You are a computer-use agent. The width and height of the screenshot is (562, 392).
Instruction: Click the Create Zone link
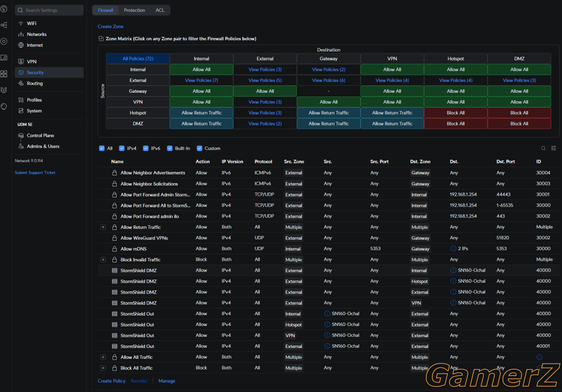pos(111,27)
